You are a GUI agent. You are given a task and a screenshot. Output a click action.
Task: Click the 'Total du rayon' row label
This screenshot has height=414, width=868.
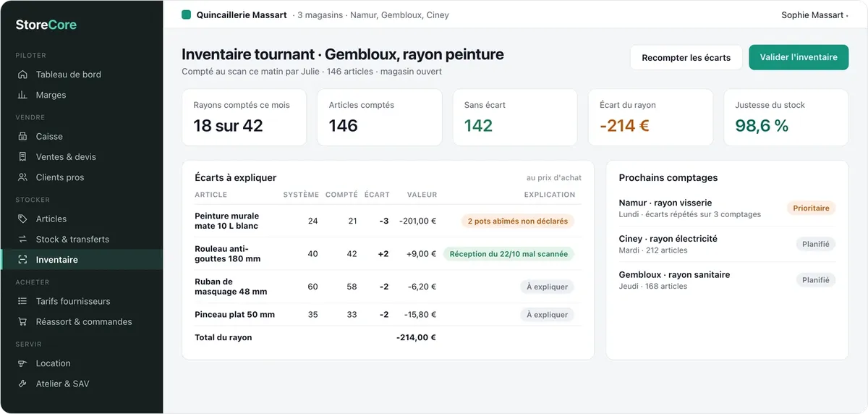[224, 337]
